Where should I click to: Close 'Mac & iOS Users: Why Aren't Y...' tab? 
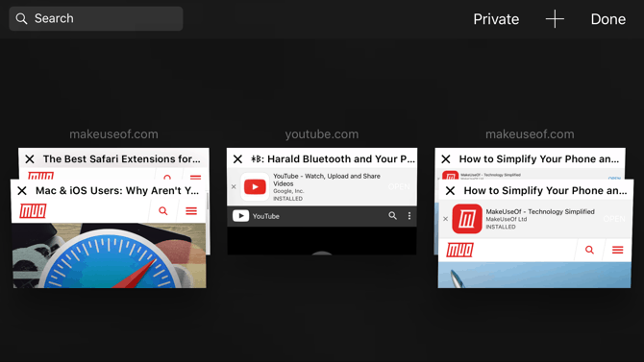[22, 191]
